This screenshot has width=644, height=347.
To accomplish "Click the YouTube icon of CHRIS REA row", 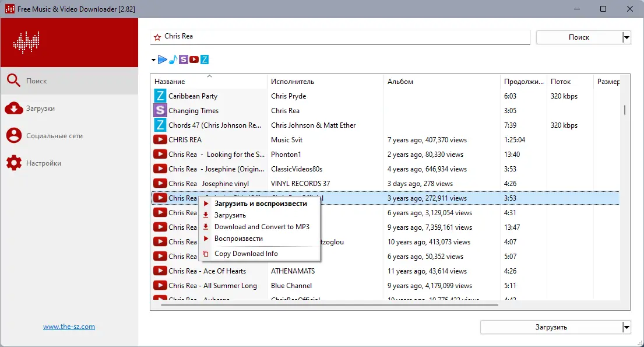I will 160,139.
